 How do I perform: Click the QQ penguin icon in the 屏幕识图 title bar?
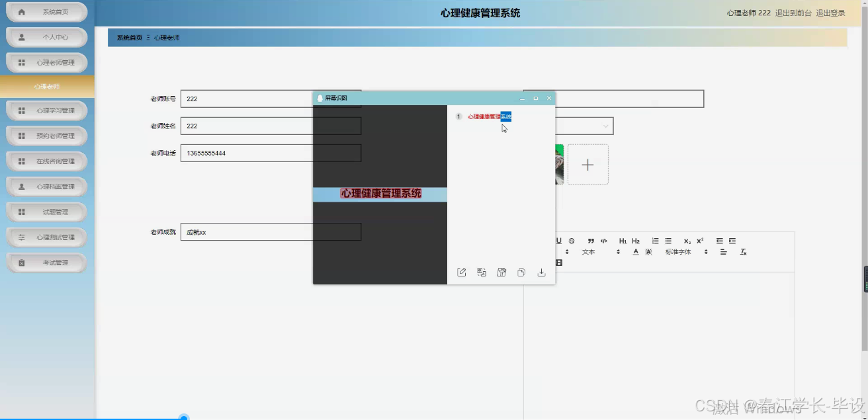(320, 99)
